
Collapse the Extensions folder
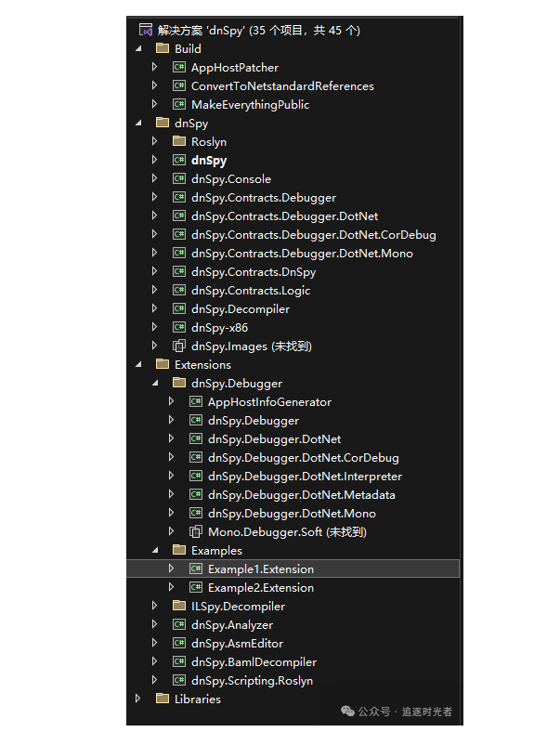point(138,364)
